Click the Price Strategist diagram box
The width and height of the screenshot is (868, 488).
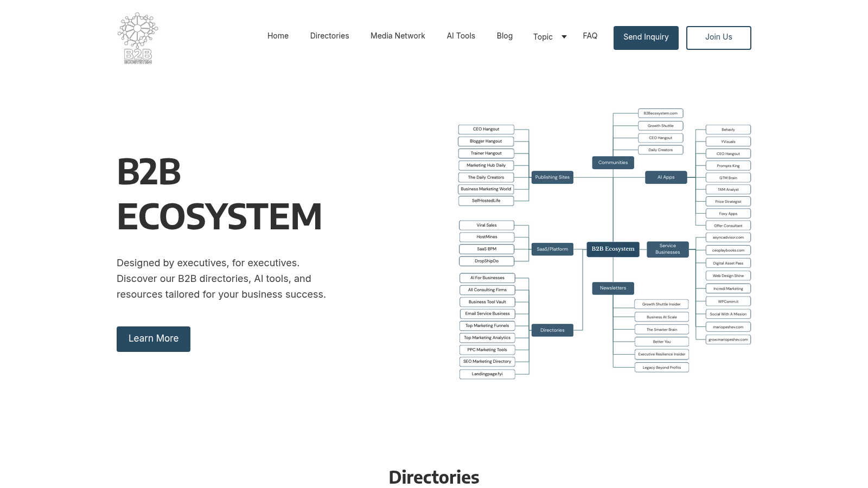click(x=728, y=202)
